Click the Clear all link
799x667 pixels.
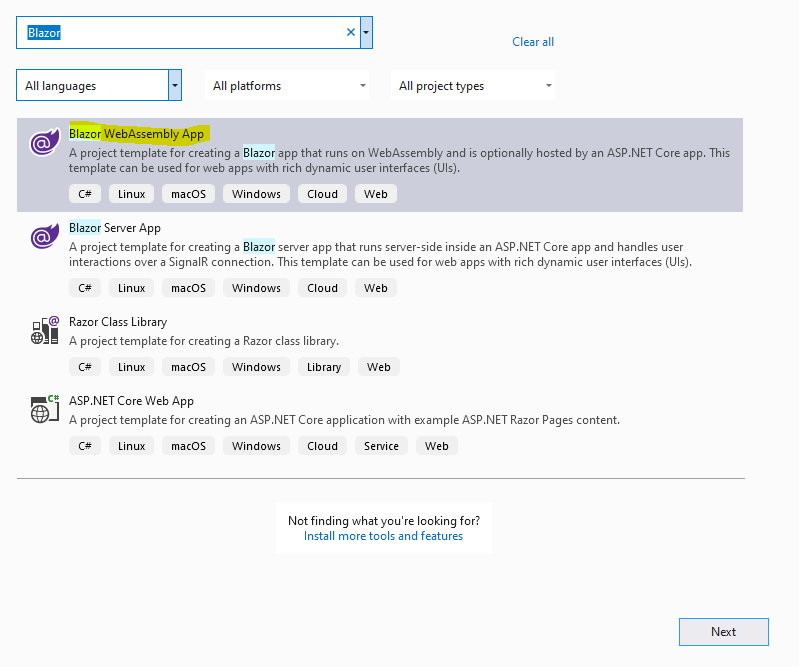click(533, 42)
